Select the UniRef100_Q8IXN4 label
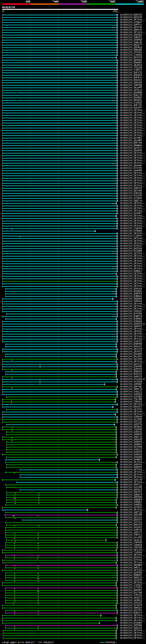The width and height of the screenshot is (146, 644). pyautogui.click(x=131, y=191)
